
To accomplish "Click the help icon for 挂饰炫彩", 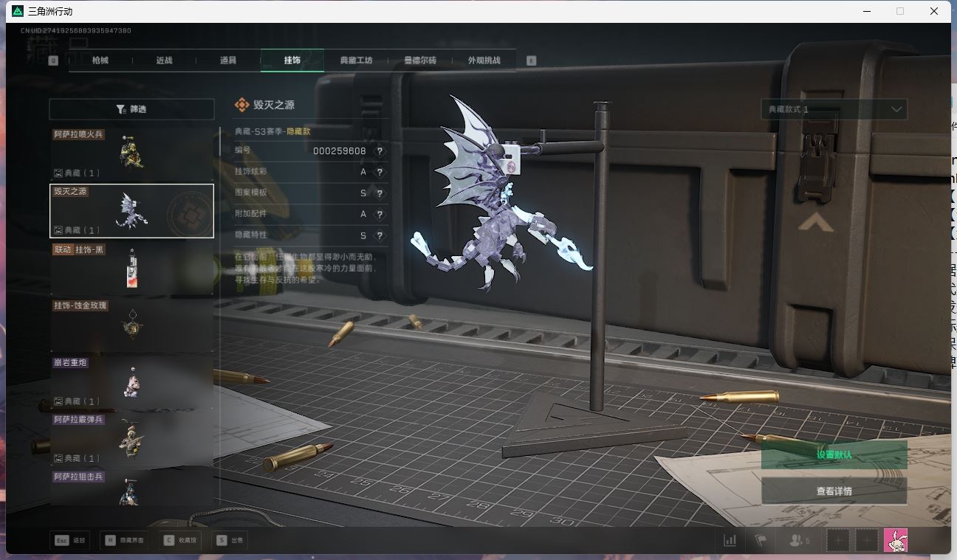I will point(380,172).
